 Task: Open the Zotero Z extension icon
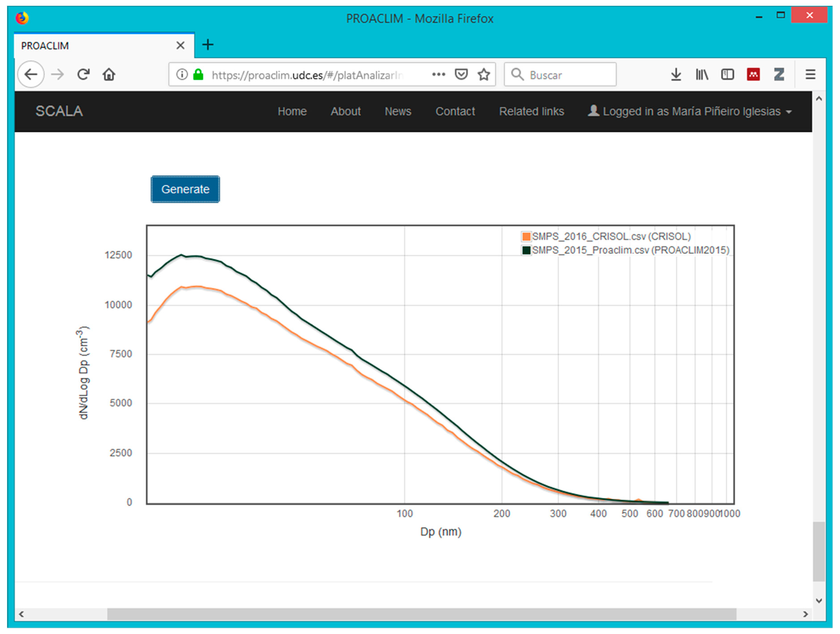[x=779, y=74]
